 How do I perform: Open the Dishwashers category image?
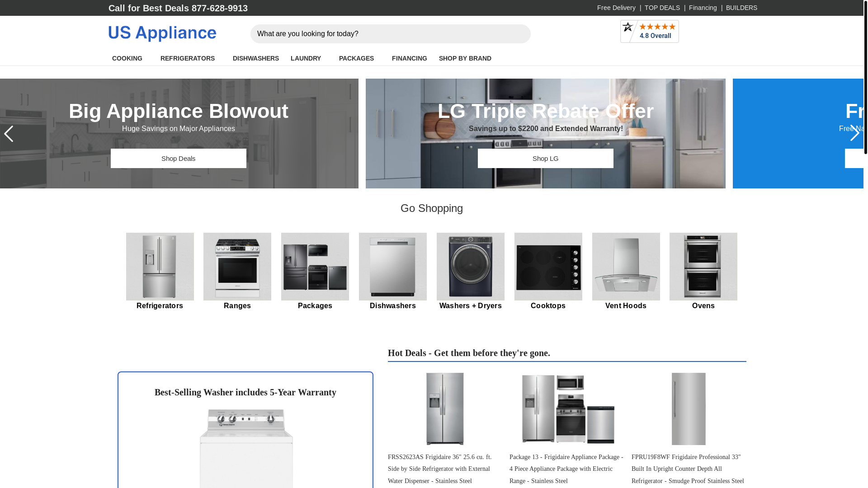tap(393, 267)
